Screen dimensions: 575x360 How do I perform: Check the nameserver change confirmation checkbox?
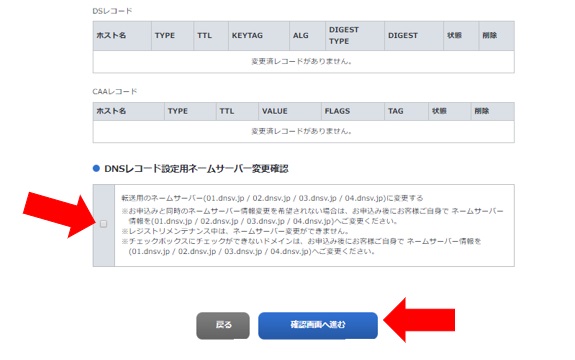pos(103,224)
